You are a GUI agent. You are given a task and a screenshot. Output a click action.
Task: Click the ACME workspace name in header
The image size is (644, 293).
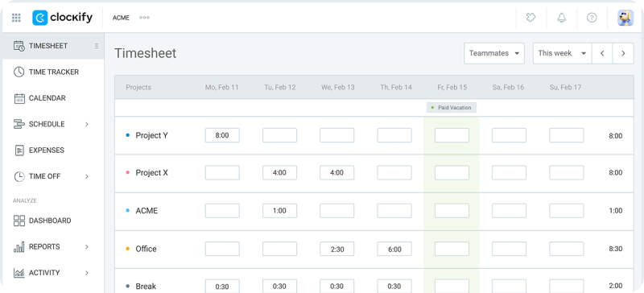coord(121,18)
